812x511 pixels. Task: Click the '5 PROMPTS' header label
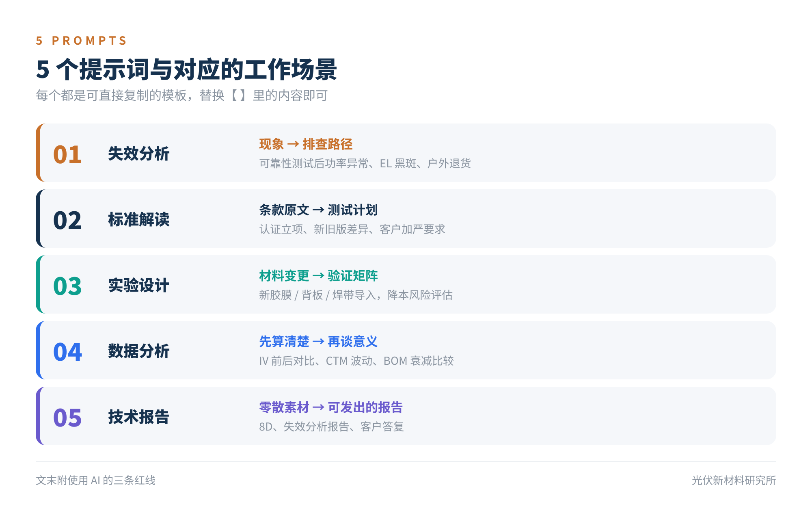pyautogui.click(x=81, y=41)
